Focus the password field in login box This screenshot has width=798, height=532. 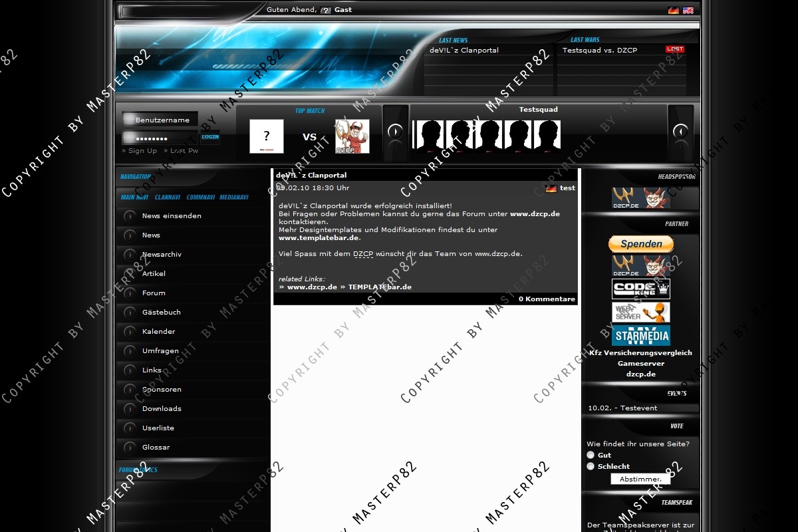(x=160, y=138)
